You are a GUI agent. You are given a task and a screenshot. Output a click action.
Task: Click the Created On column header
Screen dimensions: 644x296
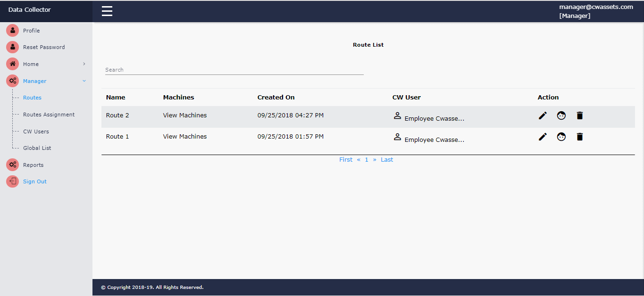click(276, 97)
